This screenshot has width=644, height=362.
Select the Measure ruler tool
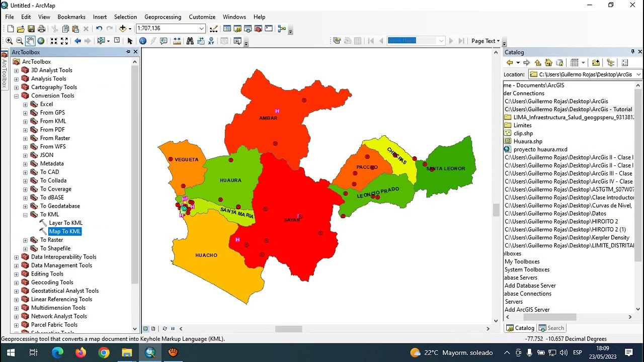pos(177,41)
